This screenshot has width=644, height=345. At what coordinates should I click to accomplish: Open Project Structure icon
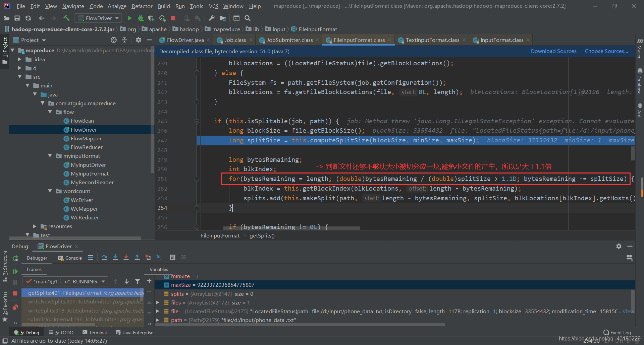click(223, 18)
